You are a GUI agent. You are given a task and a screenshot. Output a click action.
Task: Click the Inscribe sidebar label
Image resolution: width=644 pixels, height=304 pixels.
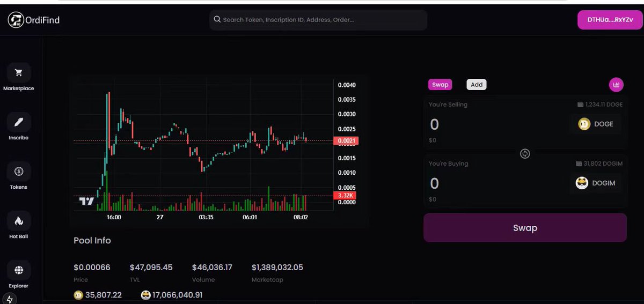point(19,138)
